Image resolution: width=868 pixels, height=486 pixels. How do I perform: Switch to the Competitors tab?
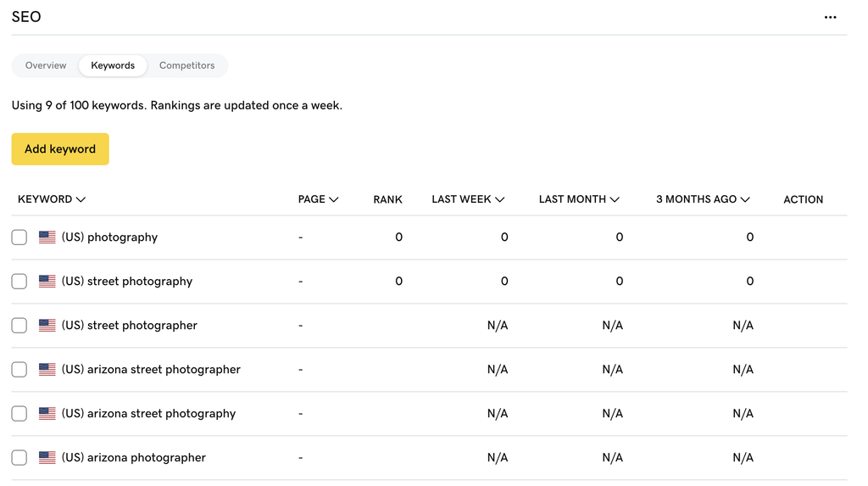[186, 65]
